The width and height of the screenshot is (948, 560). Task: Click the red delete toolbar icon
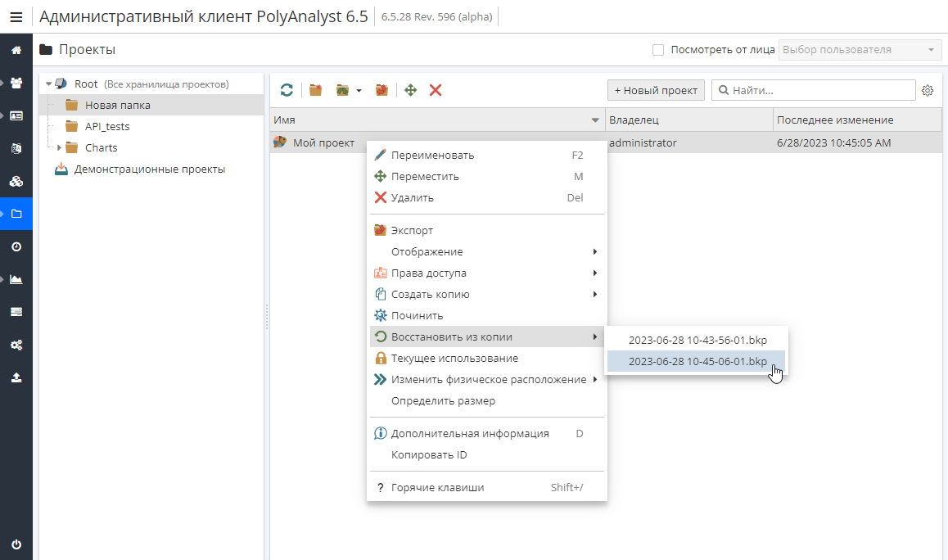tap(436, 90)
